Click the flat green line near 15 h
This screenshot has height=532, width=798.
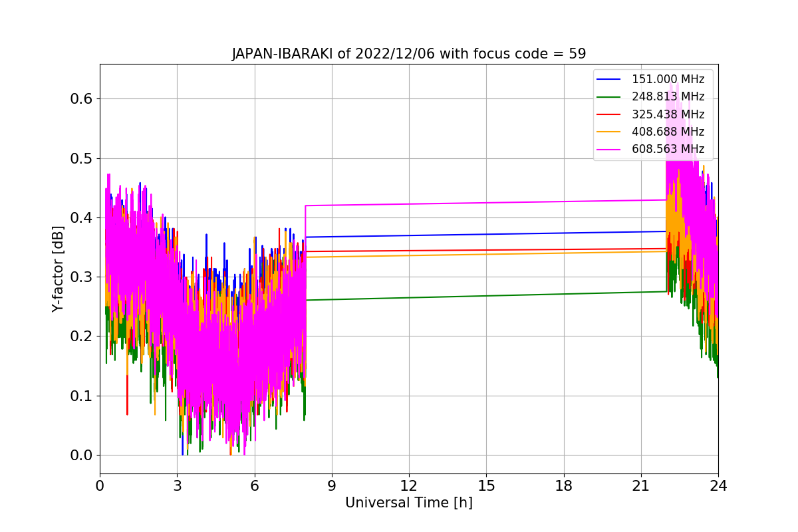[486, 296]
